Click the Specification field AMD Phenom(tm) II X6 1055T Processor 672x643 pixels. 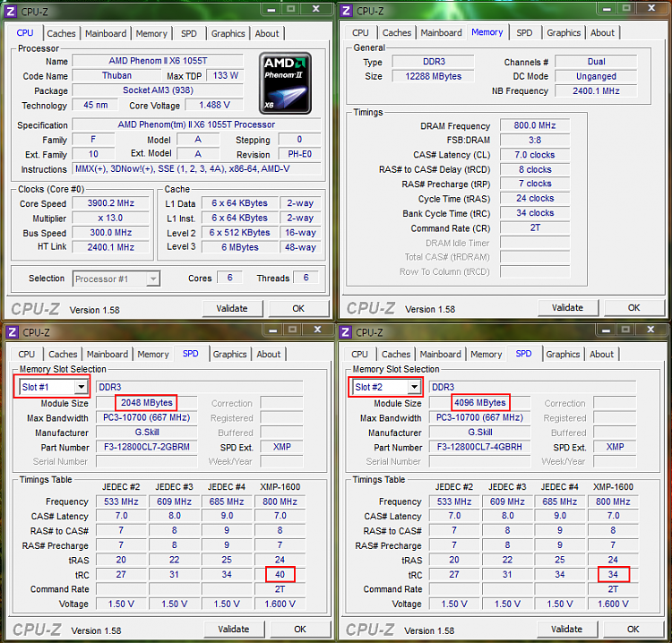click(x=196, y=124)
